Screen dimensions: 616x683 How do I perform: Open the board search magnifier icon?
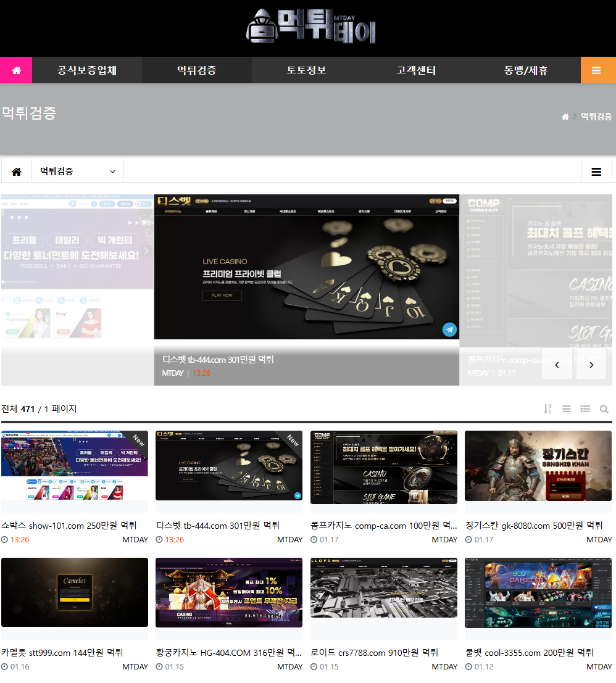[x=604, y=409]
